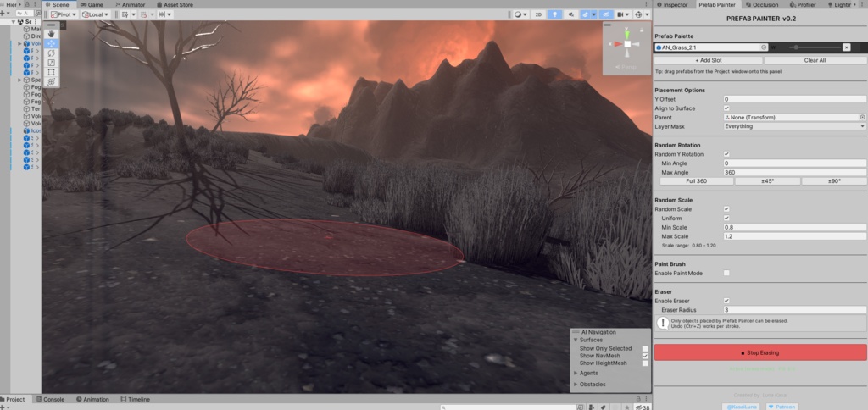Viewport: 868px width, 410px height.
Task: Switch to the Animator tab
Action: 129,4
